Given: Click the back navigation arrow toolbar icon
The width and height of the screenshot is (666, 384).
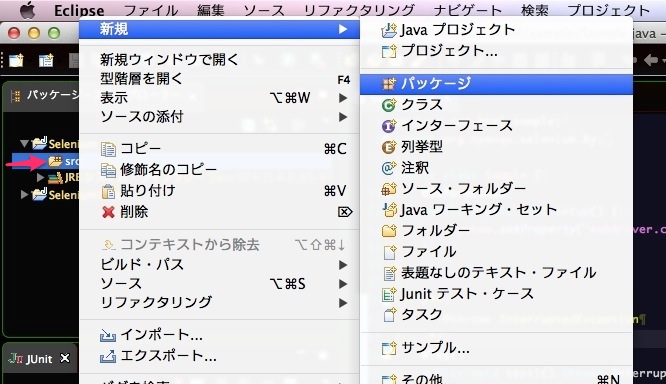Looking at the screenshot, I should [650, 60].
